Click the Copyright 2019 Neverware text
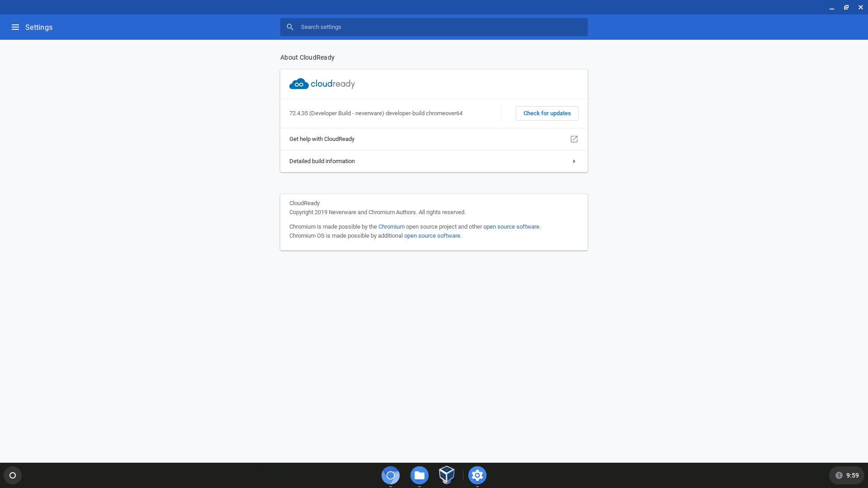868x488 pixels. [377, 212]
